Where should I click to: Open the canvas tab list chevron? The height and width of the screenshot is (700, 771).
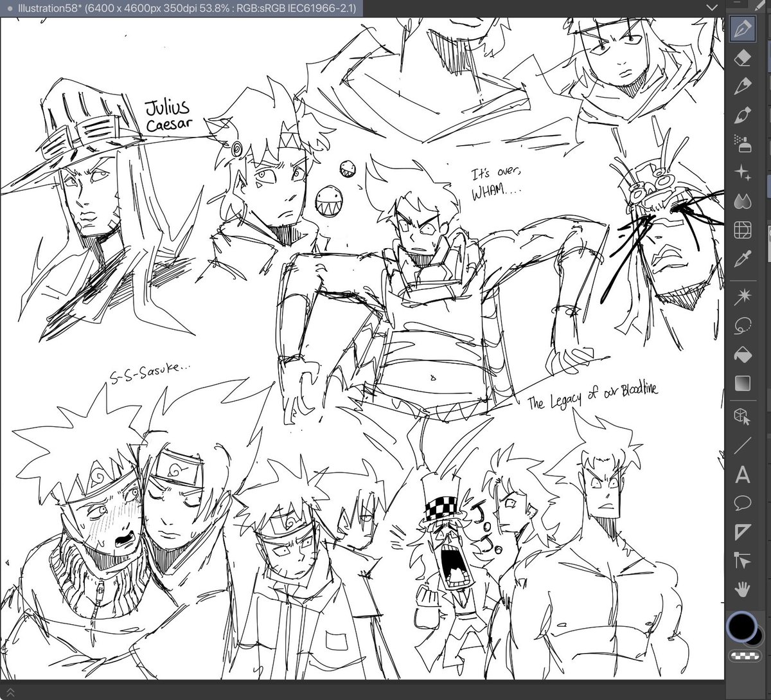(x=712, y=8)
